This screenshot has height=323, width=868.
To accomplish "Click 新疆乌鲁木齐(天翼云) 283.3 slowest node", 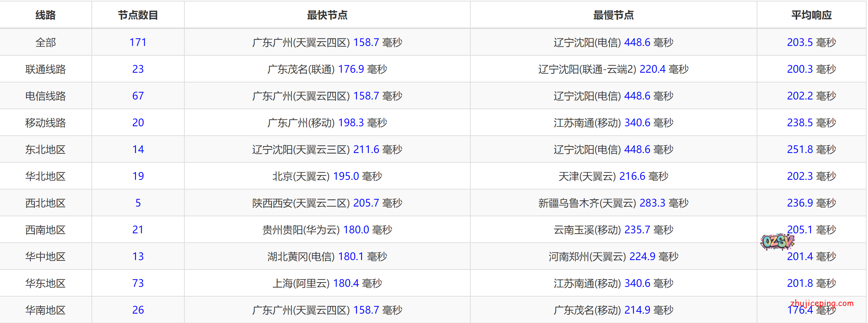I will pos(613,203).
